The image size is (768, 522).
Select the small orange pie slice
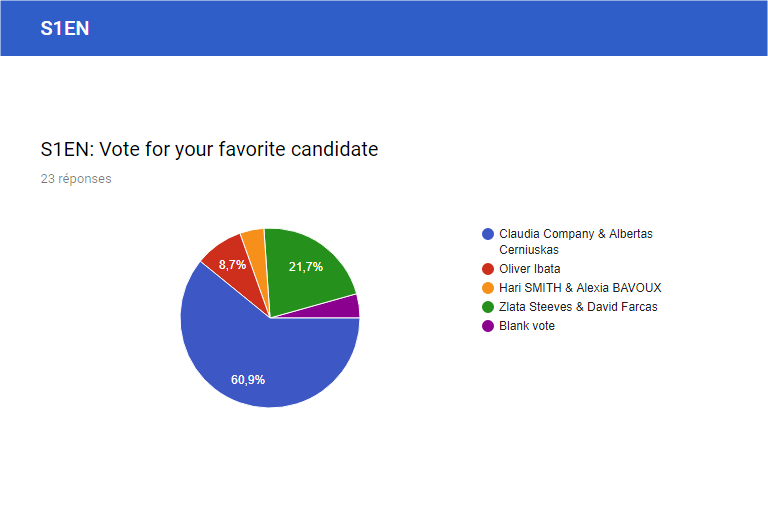pos(258,255)
